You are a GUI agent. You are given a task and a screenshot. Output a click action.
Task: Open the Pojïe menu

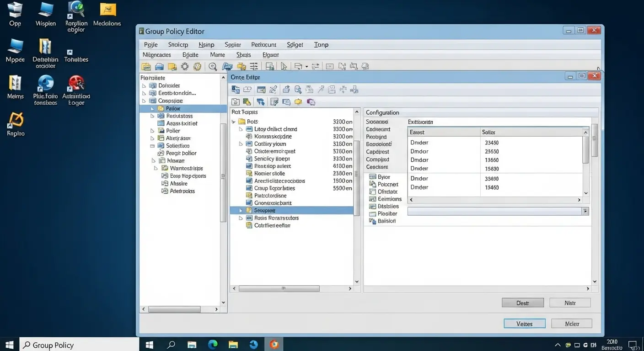coord(151,45)
